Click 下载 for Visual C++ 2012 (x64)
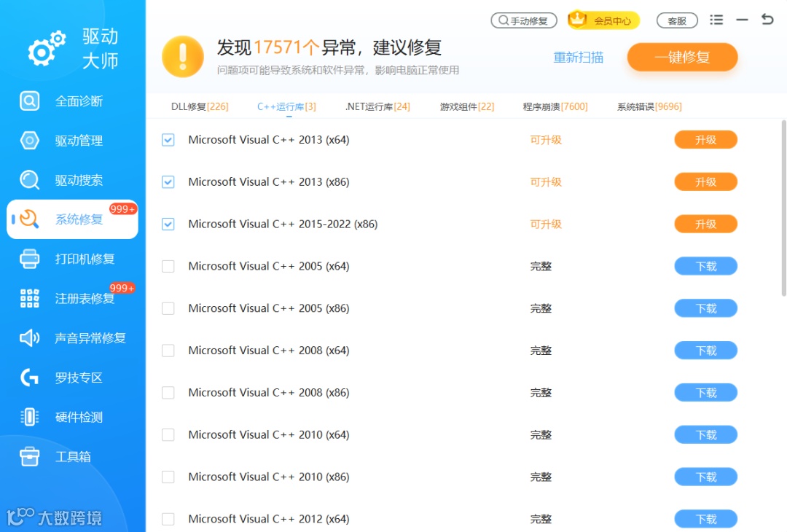 pyautogui.click(x=705, y=519)
